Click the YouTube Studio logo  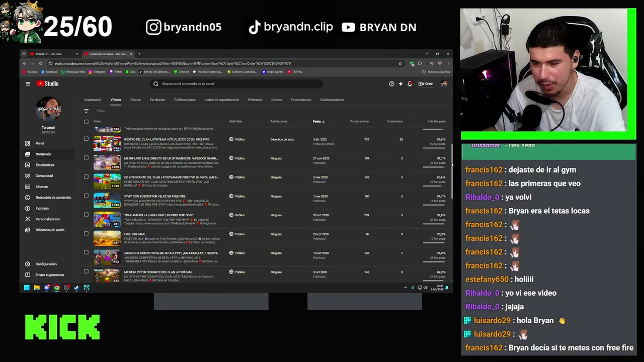pos(48,84)
